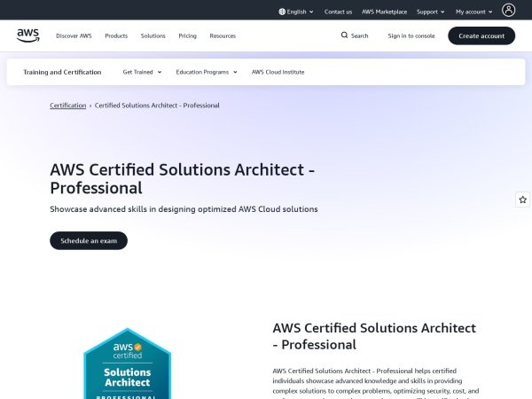532x399 pixels.
Task: Click the Create account button
Action: [x=481, y=36]
